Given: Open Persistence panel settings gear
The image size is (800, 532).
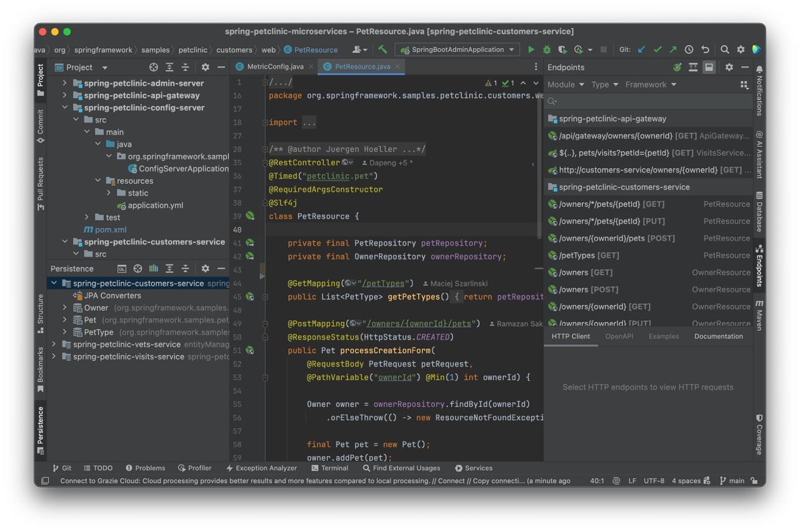Looking at the screenshot, I should (x=205, y=268).
